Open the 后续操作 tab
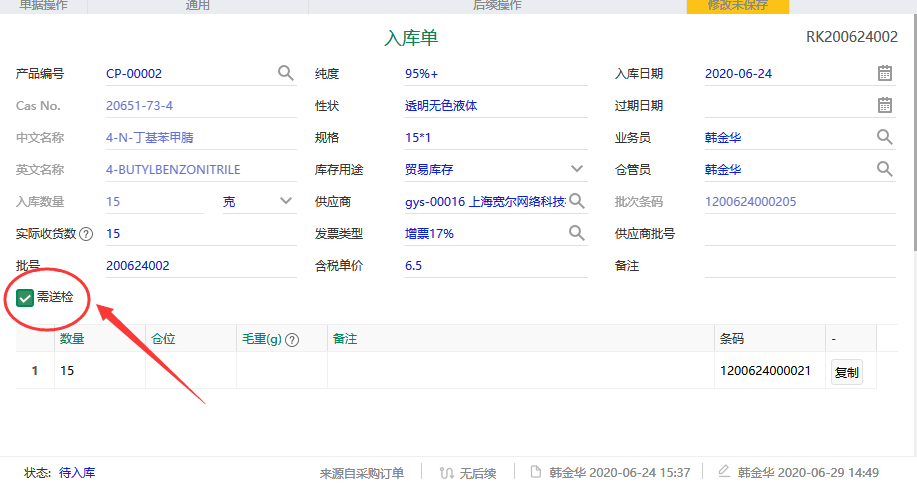This screenshot has height=484, width=917. pos(496,6)
